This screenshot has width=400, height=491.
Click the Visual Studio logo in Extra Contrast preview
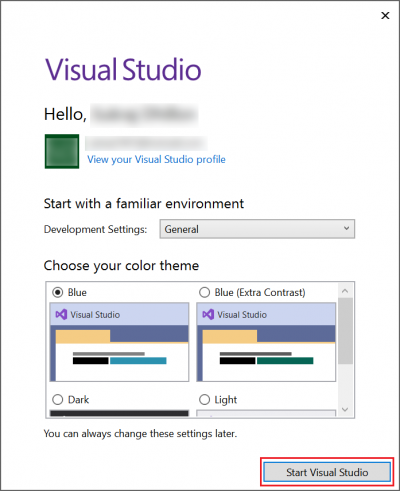point(208,314)
